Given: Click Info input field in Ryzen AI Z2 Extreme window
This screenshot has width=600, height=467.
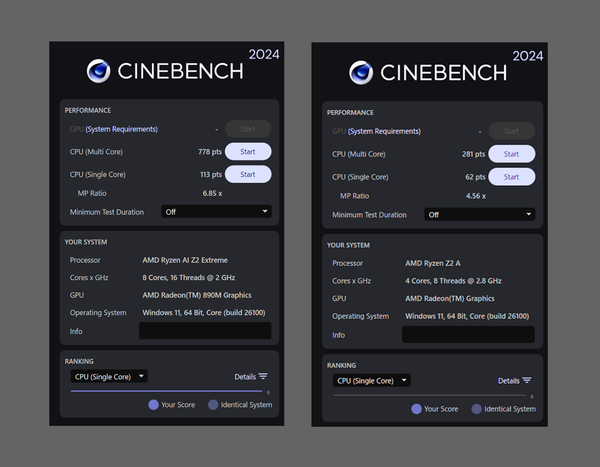Looking at the screenshot, I should click(x=205, y=331).
